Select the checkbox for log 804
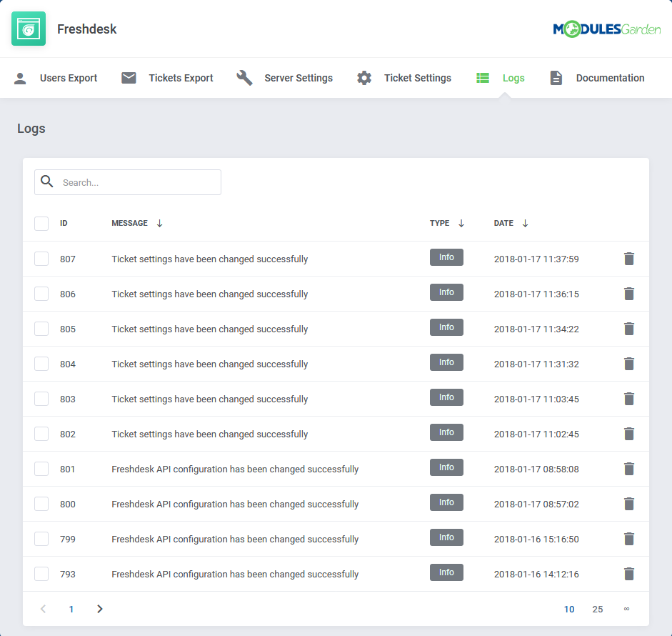This screenshot has width=672, height=636. 41,364
